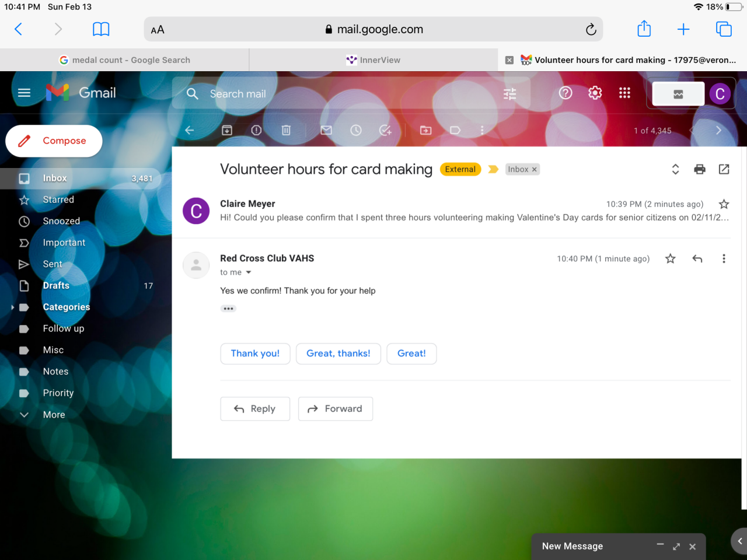Screen dimensions: 747x560
Task: Open reader text size AA menu
Action: tap(158, 30)
